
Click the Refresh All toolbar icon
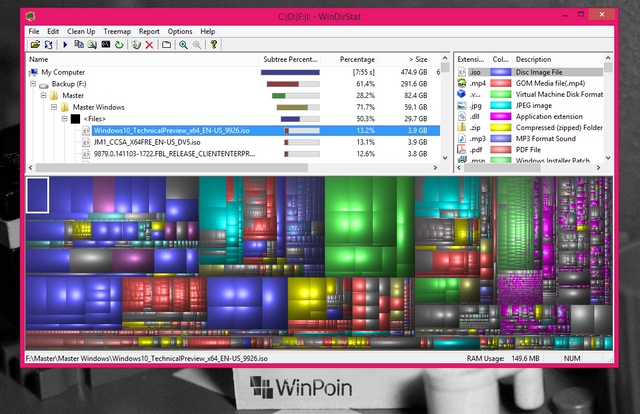click(x=49, y=45)
